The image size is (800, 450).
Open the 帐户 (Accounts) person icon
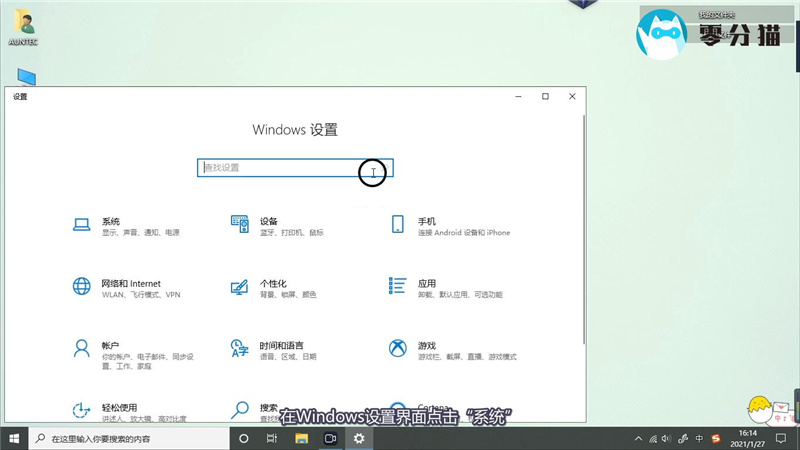click(82, 348)
